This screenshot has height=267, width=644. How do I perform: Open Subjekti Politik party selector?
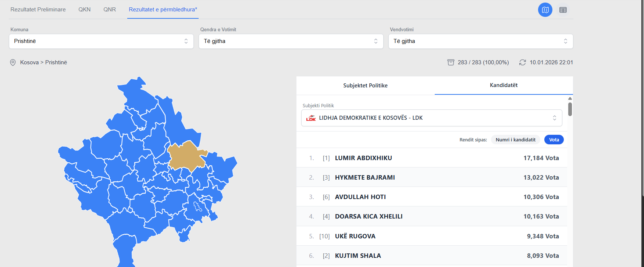pyautogui.click(x=431, y=118)
